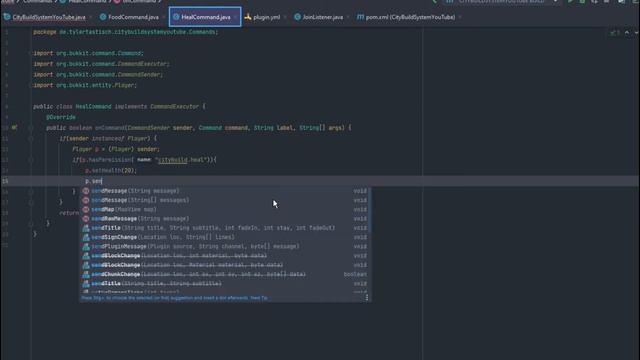Pick sendBlockChange with int material parameter
Screen dimensions: 640x360
(225, 256)
